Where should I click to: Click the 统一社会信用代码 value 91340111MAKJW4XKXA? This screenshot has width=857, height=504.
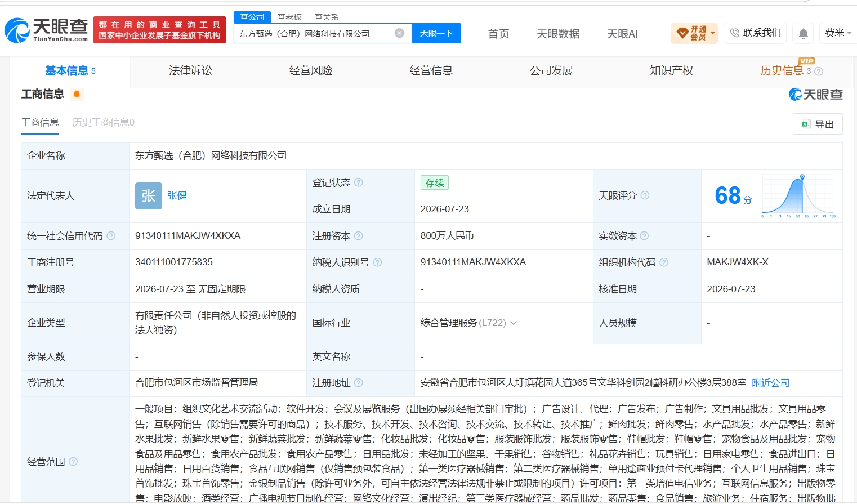pos(188,236)
